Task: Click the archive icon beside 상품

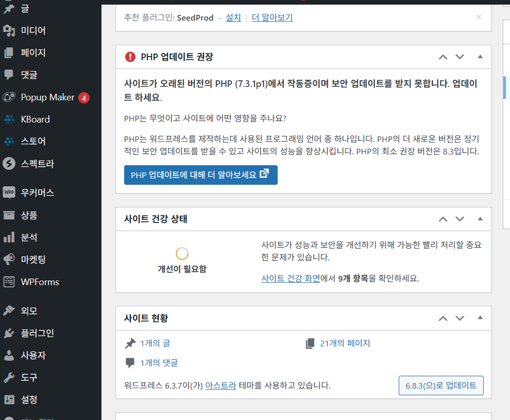Action: pos(9,215)
